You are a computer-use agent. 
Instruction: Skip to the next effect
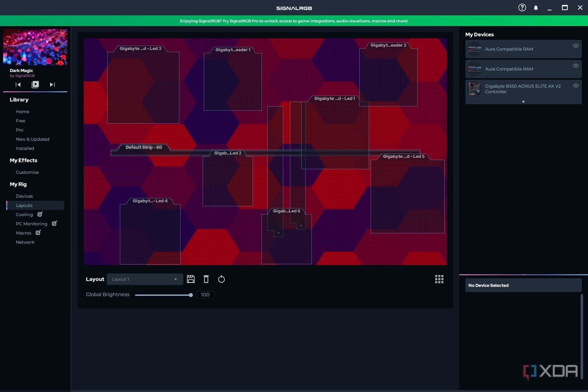(52, 85)
